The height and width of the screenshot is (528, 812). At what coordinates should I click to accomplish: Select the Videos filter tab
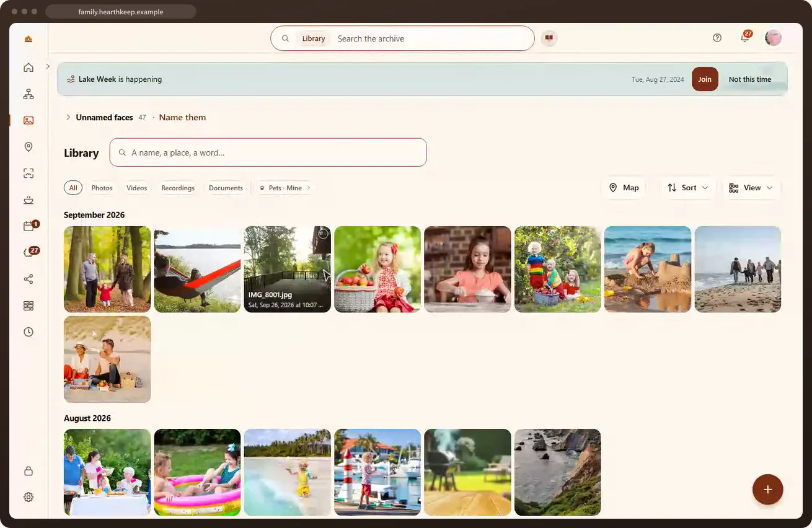(x=136, y=188)
